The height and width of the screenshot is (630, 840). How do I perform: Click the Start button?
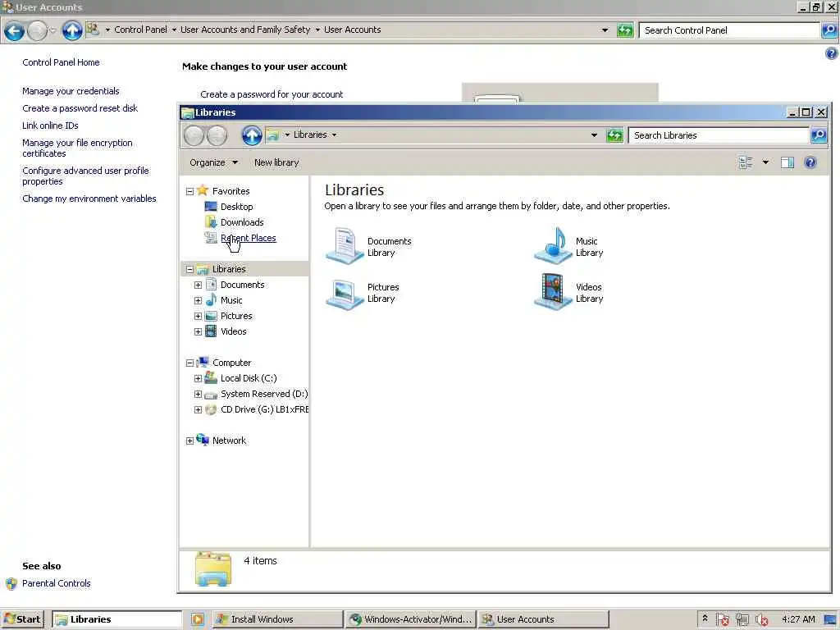point(22,619)
